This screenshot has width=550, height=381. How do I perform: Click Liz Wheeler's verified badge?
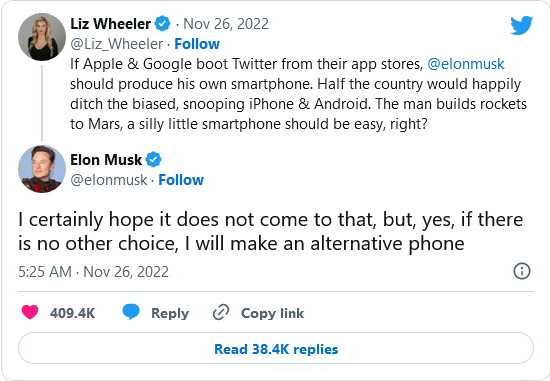pyautogui.click(x=162, y=24)
